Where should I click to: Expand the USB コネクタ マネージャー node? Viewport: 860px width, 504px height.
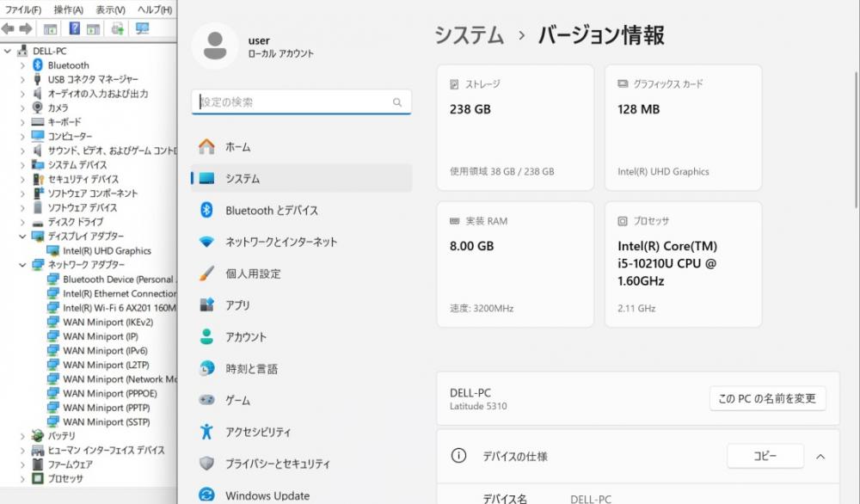point(22,79)
